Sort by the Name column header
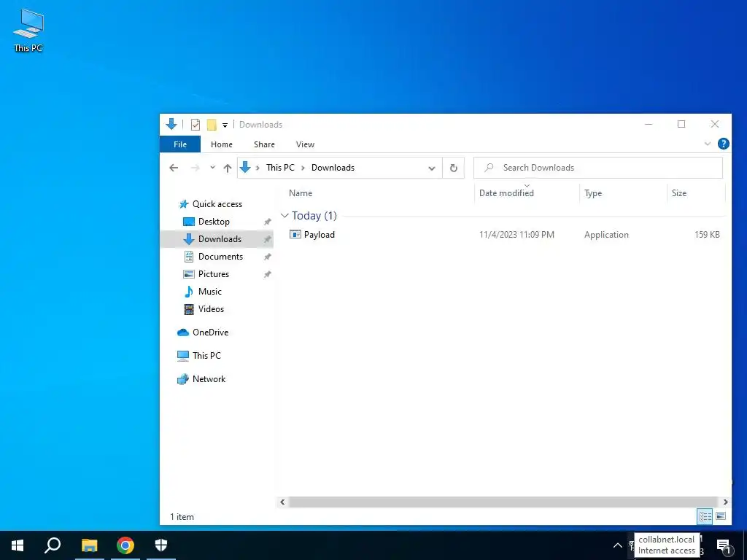747x560 pixels. pyautogui.click(x=301, y=192)
